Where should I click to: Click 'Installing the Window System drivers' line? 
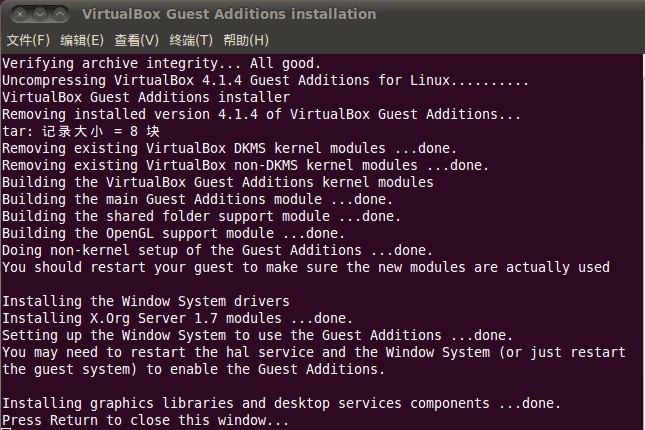click(146, 301)
